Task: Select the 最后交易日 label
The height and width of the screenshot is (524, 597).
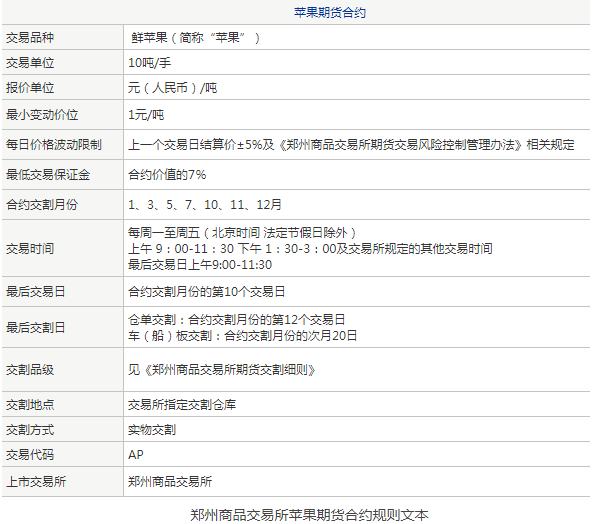Action: click(x=36, y=292)
